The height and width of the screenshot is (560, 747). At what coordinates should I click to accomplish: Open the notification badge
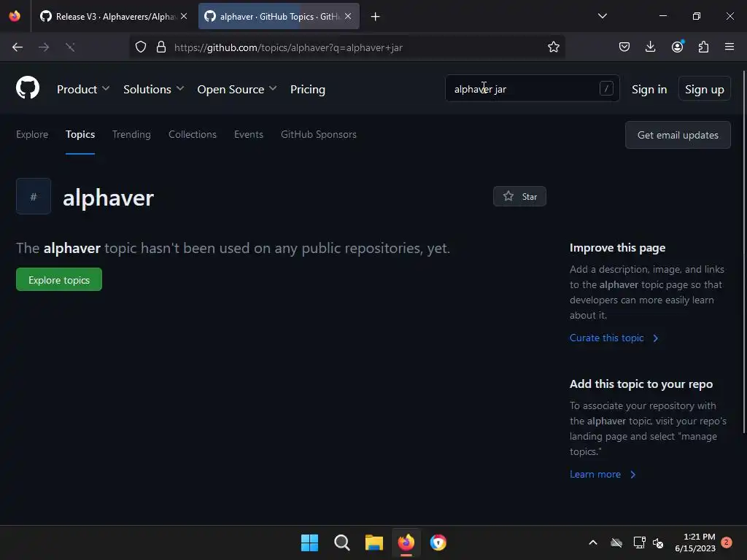tap(727, 542)
